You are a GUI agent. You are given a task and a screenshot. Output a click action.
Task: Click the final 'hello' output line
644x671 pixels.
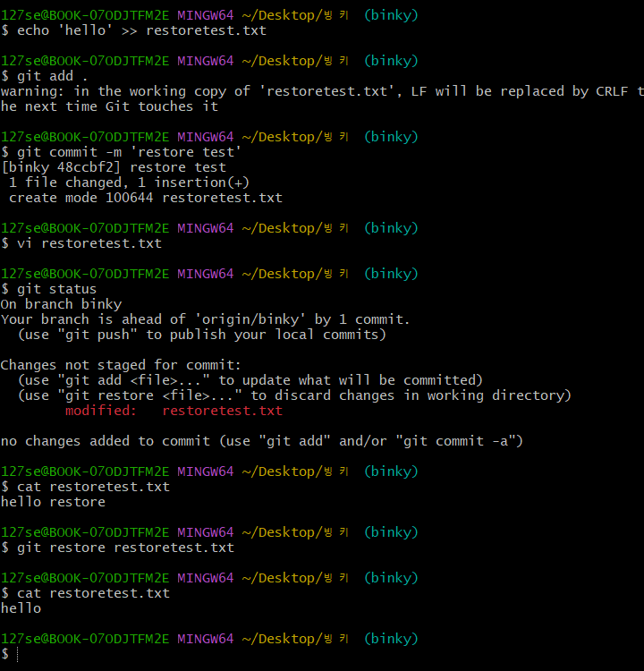point(21,608)
